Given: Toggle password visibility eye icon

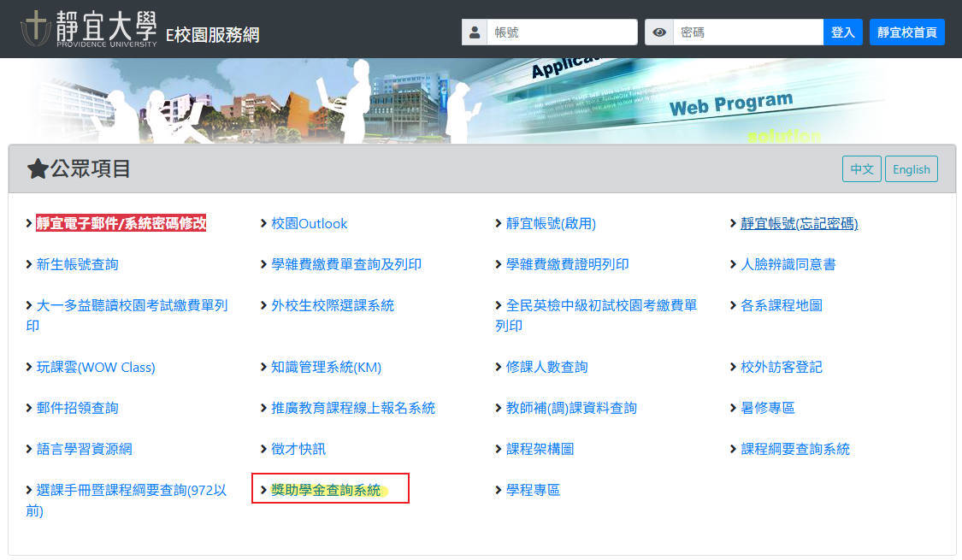Looking at the screenshot, I should [658, 32].
